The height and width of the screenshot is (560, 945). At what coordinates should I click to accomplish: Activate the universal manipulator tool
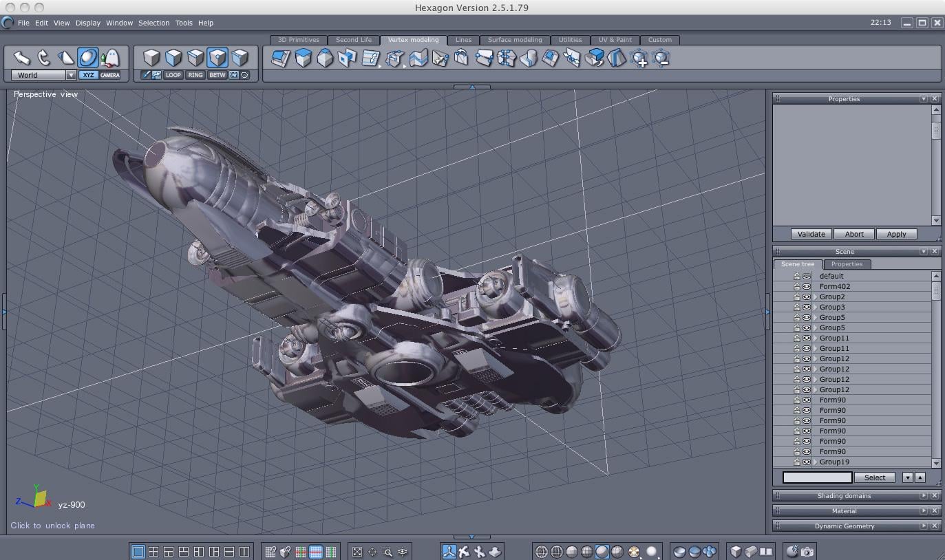click(88, 58)
